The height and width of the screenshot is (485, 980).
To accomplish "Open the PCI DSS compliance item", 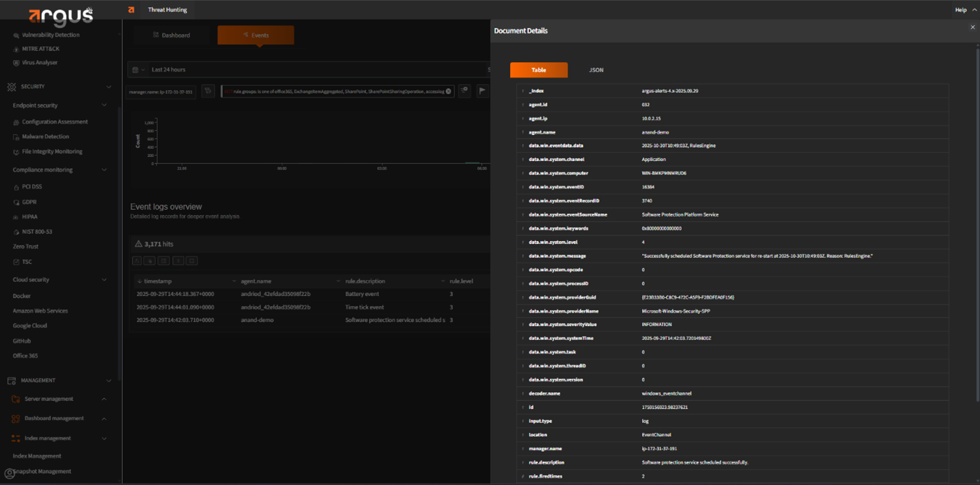I will pos(32,186).
